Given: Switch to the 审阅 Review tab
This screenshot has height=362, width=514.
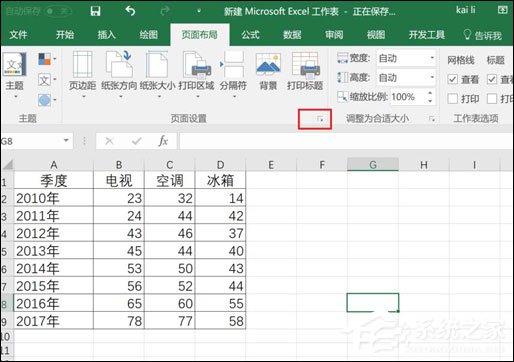Looking at the screenshot, I should tap(334, 35).
